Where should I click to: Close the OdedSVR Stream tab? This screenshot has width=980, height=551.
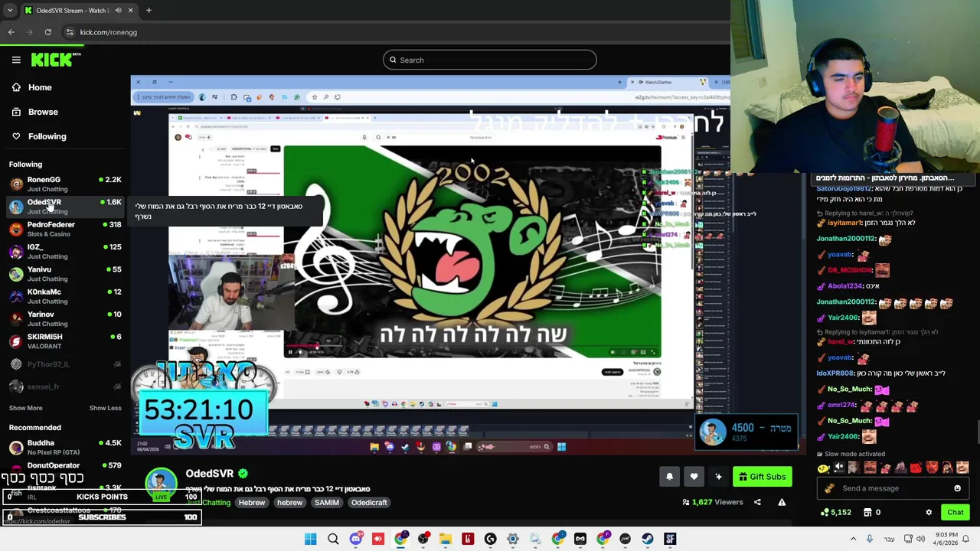pyautogui.click(x=130, y=10)
